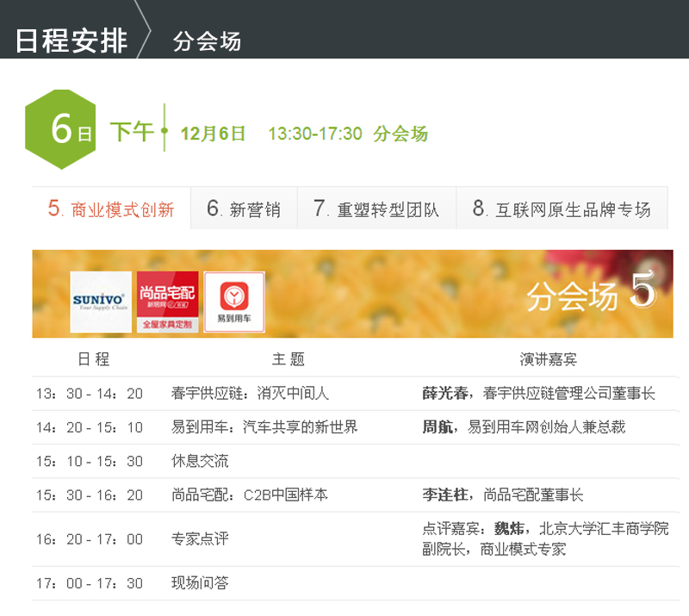
Task: Open the 8. 互联网原生品牌专场 tab
Action: coord(562,208)
